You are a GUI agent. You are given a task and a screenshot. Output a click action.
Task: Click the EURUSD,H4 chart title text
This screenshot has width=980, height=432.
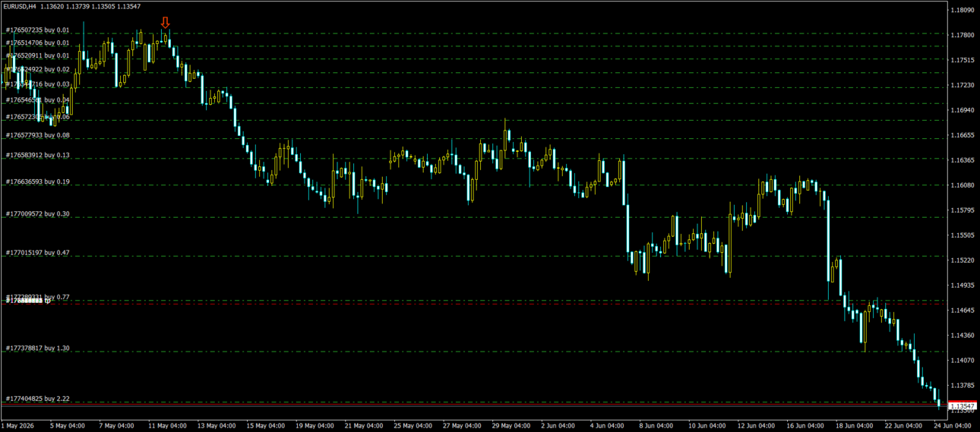point(18,6)
